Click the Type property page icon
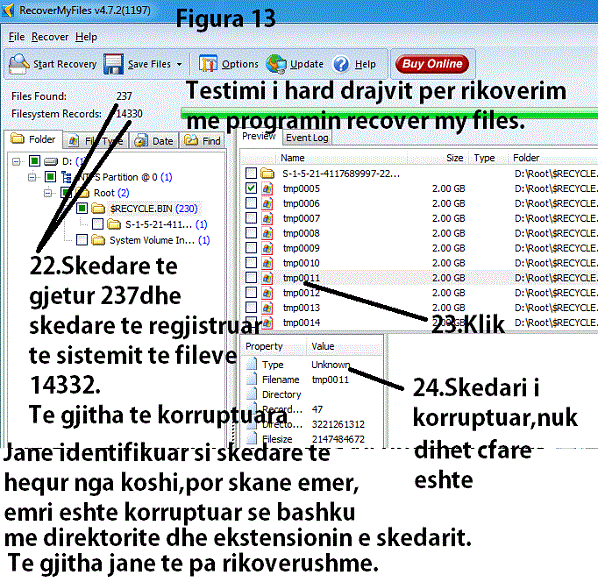 point(252,364)
